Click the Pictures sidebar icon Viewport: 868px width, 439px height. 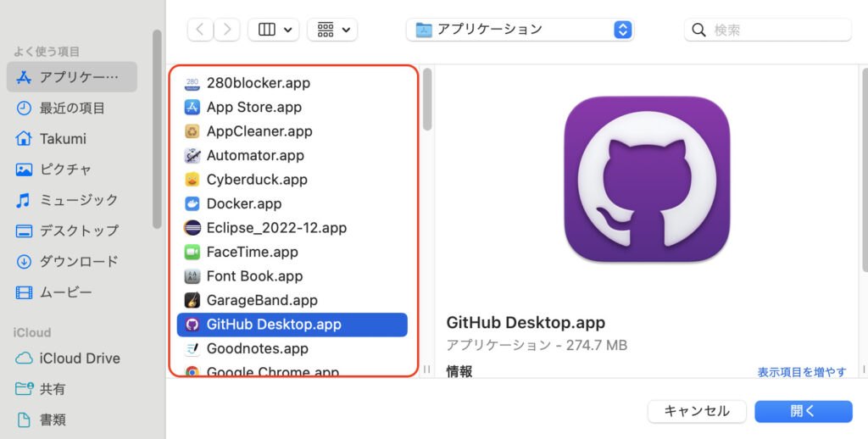[24, 169]
